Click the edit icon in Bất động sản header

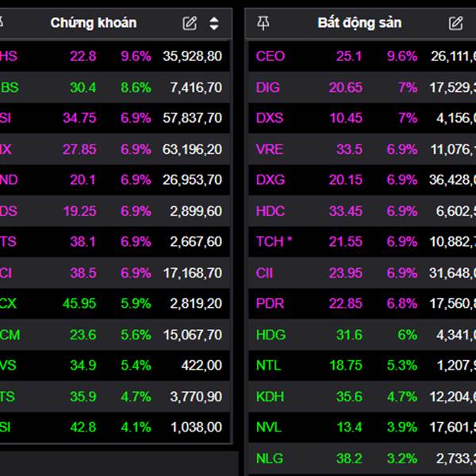click(455, 23)
